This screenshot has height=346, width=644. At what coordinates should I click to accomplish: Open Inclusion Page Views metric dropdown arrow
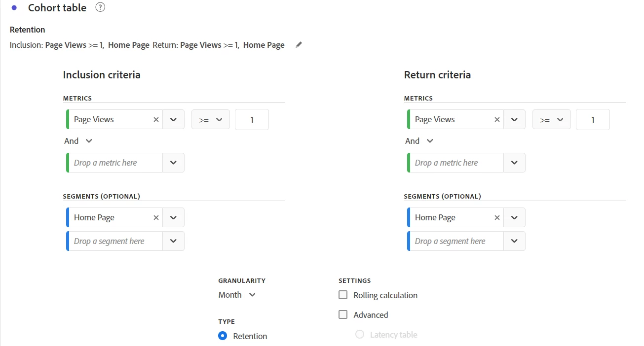click(173, 119)
